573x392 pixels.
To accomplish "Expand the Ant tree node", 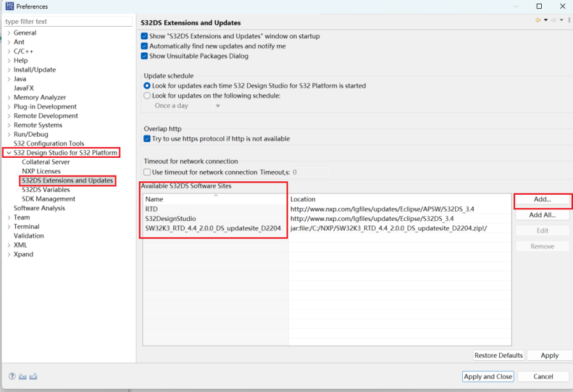I will pos(9,42).
